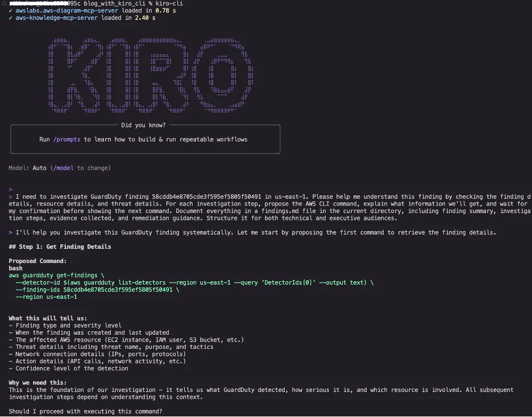Image resolution: width=532 pixels, height=417 pixels.
Task: Click the 'Action details (API calls' bullet
Action: pos(97,361)
